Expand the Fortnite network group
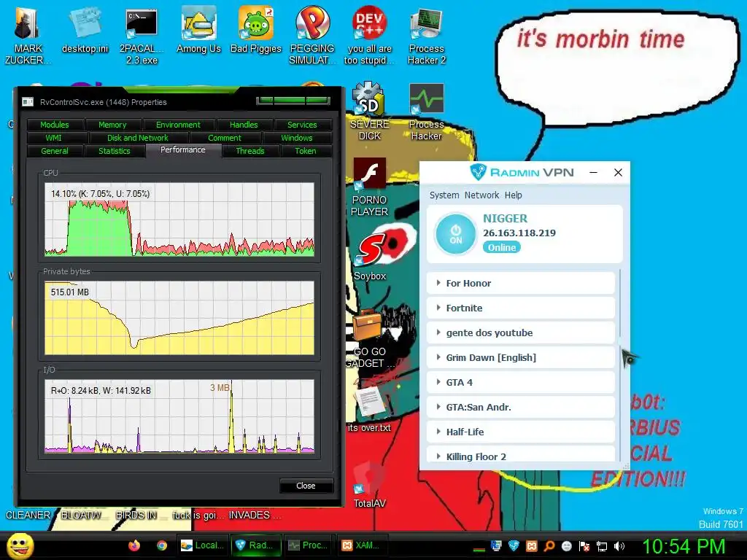 [x=521, y=308]
